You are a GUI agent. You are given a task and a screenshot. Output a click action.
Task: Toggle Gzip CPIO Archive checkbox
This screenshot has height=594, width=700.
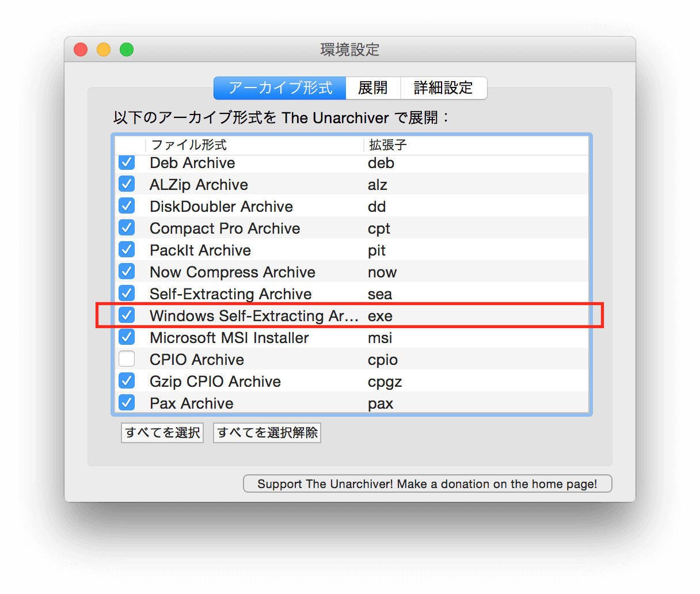(x=127, y=381)
